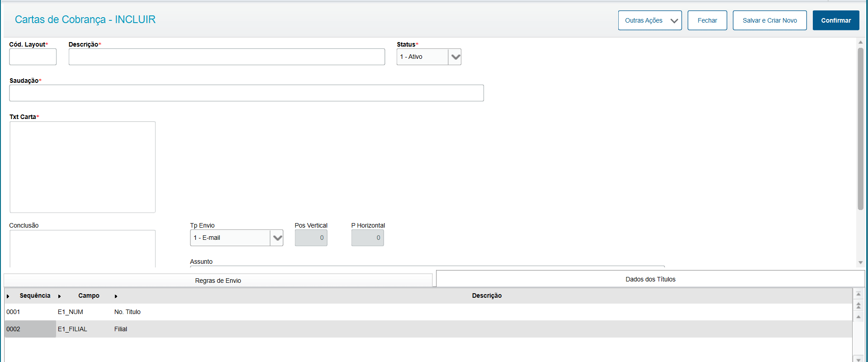Click the Sequência column sort arrow
Screen dimensions: 868x362
coord(8,296)
